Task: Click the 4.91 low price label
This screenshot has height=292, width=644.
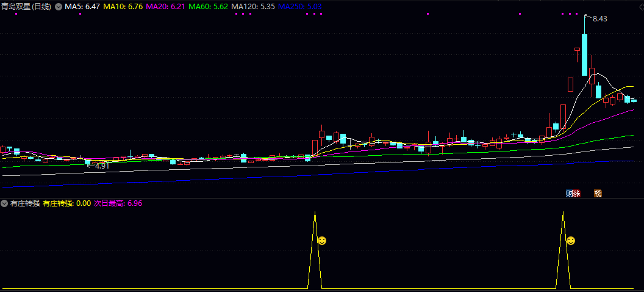Action: pos(102,166)
